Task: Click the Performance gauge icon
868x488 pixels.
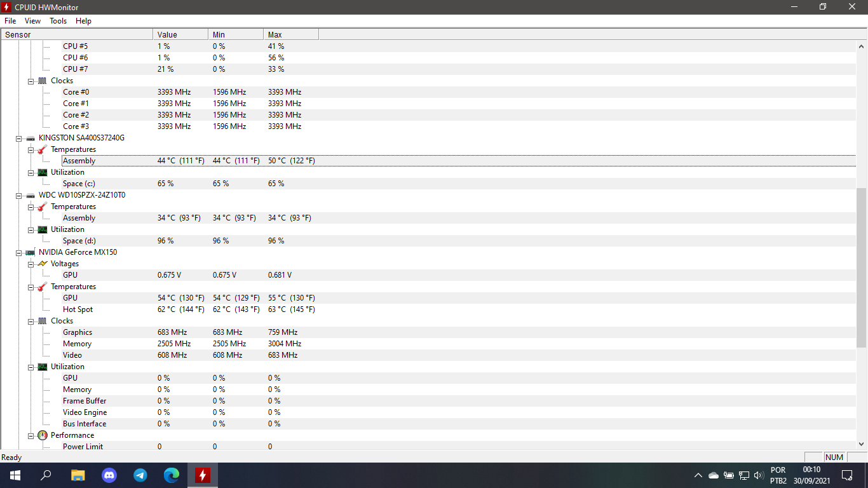Action: 42,435
